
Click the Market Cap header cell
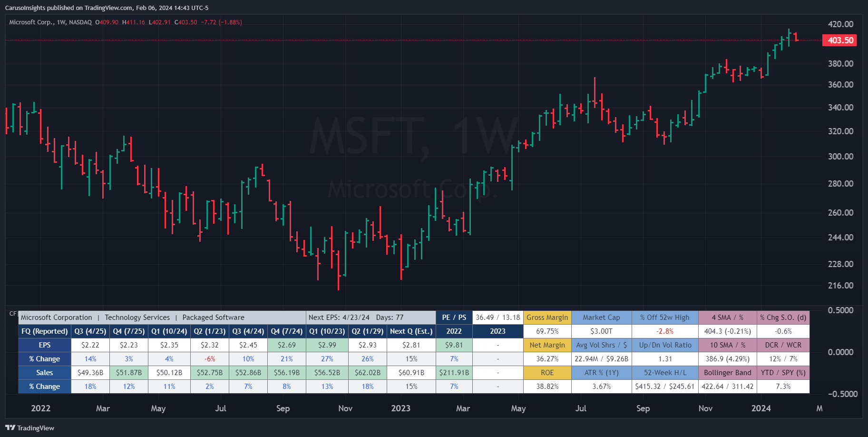coord(602,318)
